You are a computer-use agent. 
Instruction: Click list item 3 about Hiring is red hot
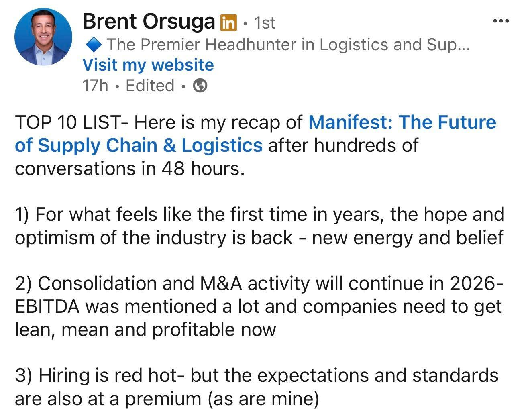[256, 376]
